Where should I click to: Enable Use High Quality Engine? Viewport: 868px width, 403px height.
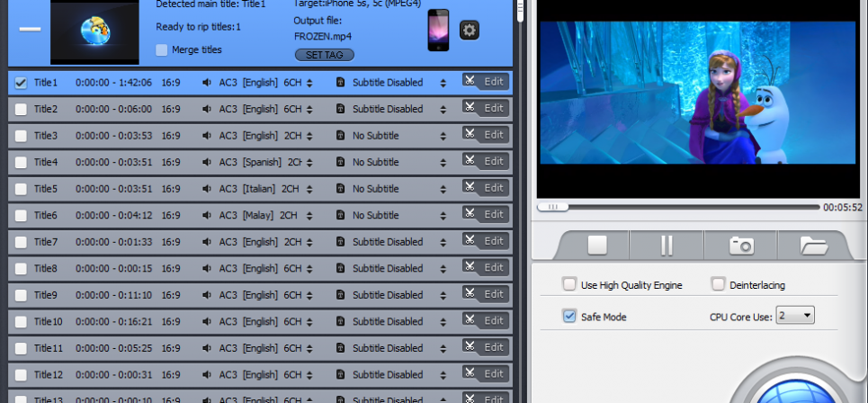pyautogui.click(x=569, y=284)
